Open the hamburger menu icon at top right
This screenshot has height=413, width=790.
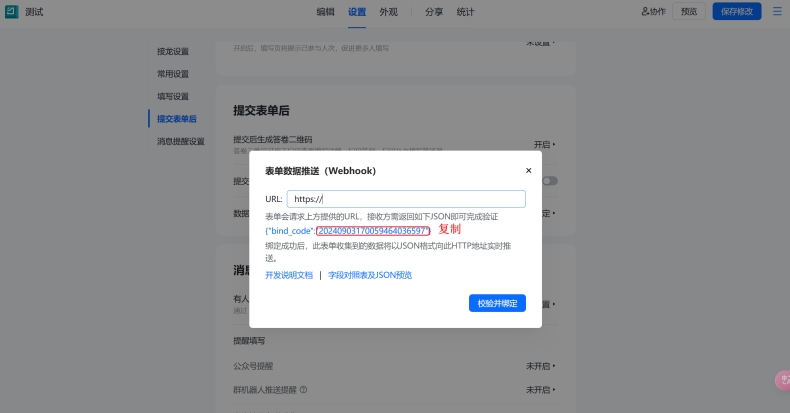point(777,12)
